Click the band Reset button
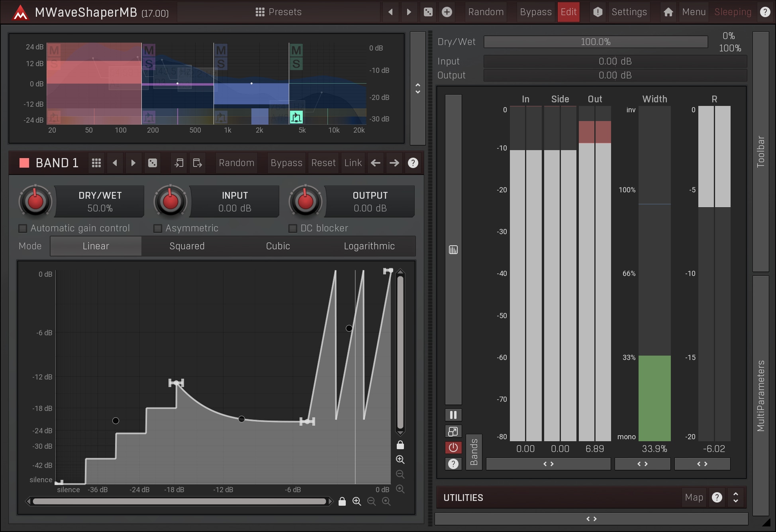 [x=323, y=163]
